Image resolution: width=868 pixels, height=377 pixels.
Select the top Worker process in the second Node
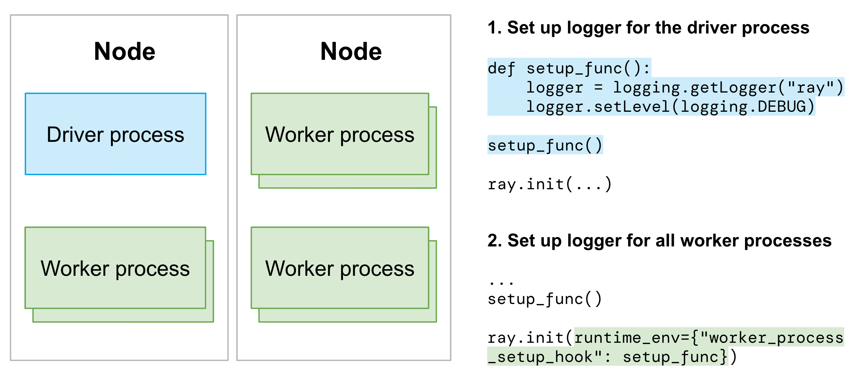point(340,134)
